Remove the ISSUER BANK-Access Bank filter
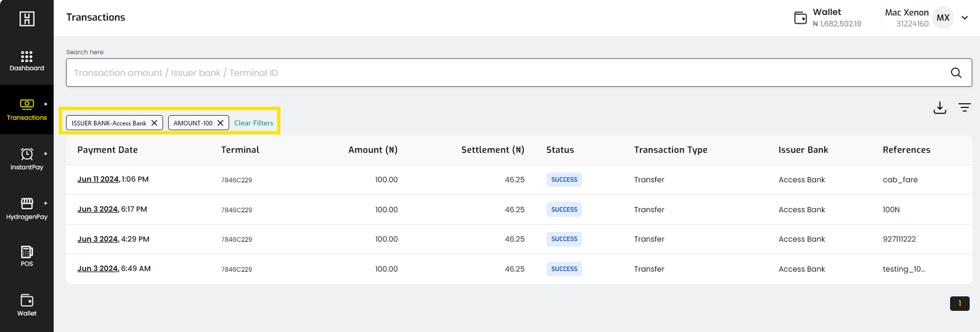The width and height of the screenshot is (980, 332). pos(154,123)
